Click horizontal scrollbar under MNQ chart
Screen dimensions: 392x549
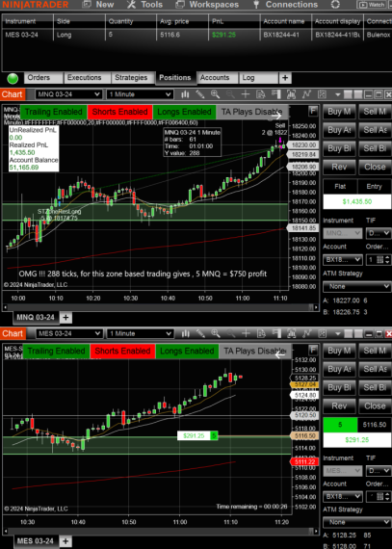pos(160,307)
